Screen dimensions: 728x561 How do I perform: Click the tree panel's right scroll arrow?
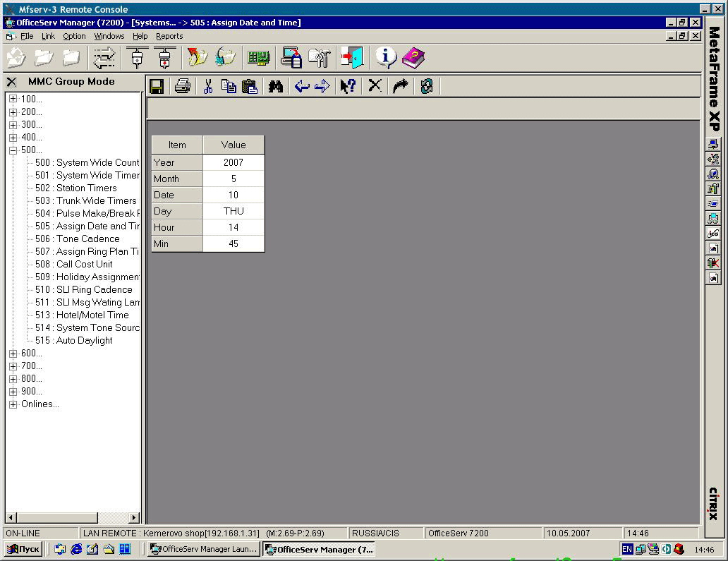tap(134, 517)
